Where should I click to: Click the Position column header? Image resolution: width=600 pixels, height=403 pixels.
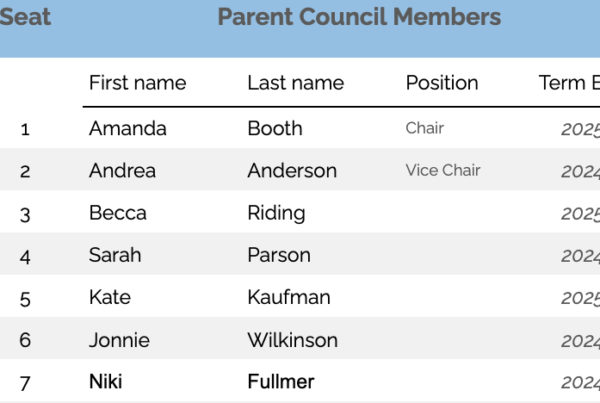tap(442, 83)
